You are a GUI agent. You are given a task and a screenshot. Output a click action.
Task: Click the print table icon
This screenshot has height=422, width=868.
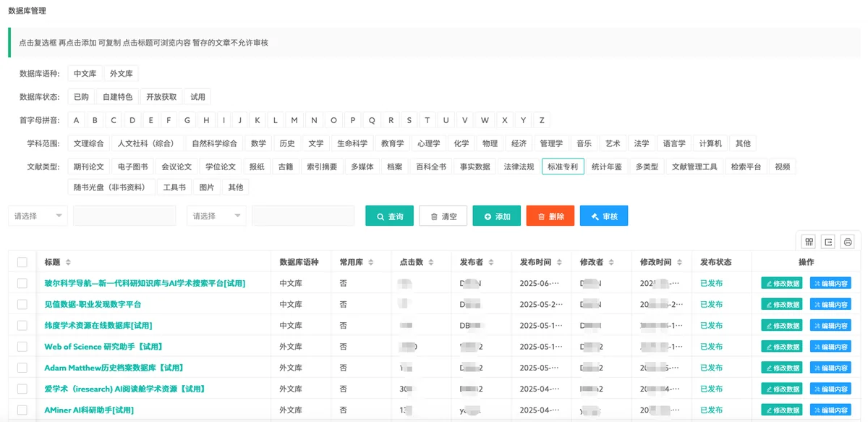[848, 242]
